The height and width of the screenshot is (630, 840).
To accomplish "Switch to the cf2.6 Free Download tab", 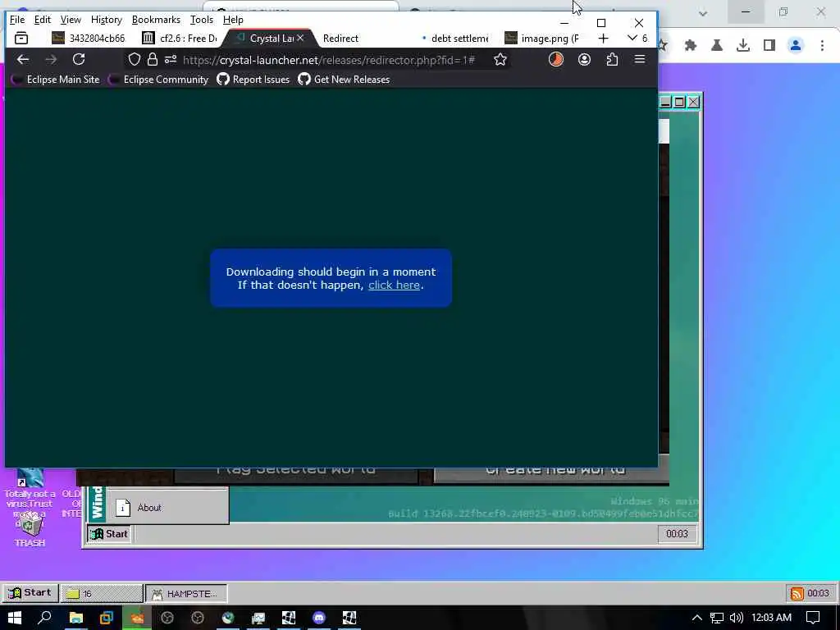I will click(x=180, y=38).
